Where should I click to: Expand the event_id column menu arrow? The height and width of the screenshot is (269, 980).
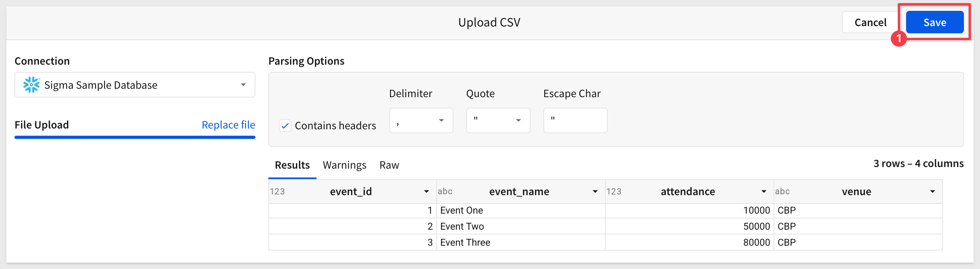tap(427, 192)
